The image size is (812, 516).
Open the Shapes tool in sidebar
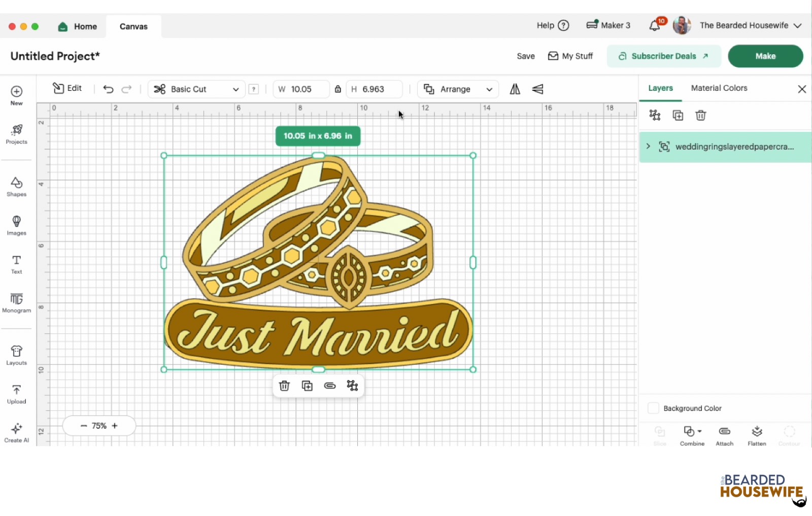click(x=16, y=186)
